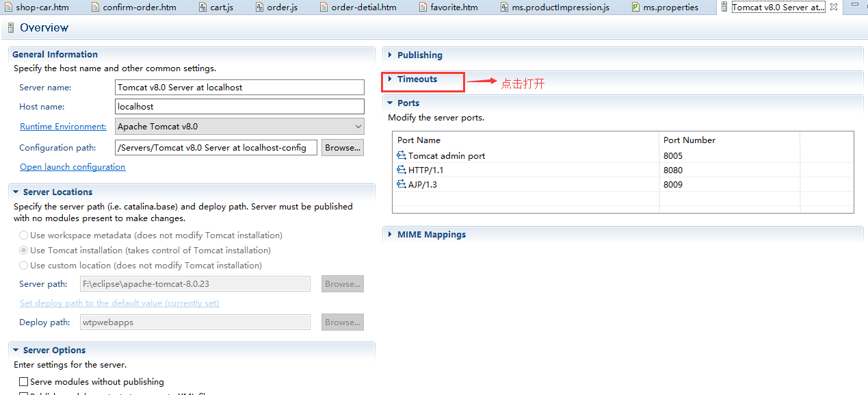
Task: Select the AJP/1.3 port name
Action: pyautogui.click(x=423, y=184)
